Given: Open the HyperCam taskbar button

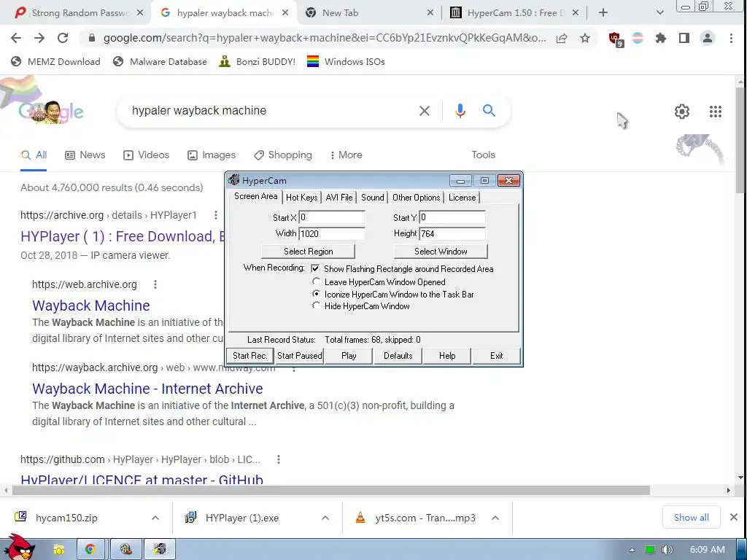Looking at the screenshot, I should click(x=160, y=549).
